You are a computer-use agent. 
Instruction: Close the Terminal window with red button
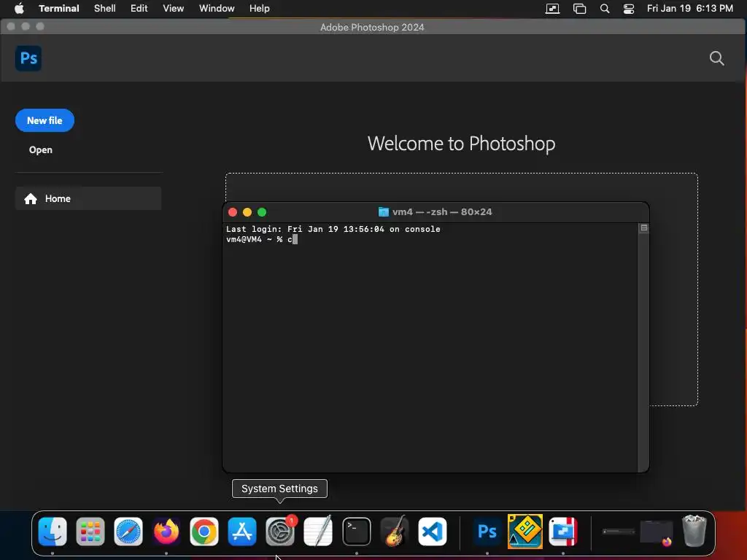pyautogui.click(x=233, y=212)
